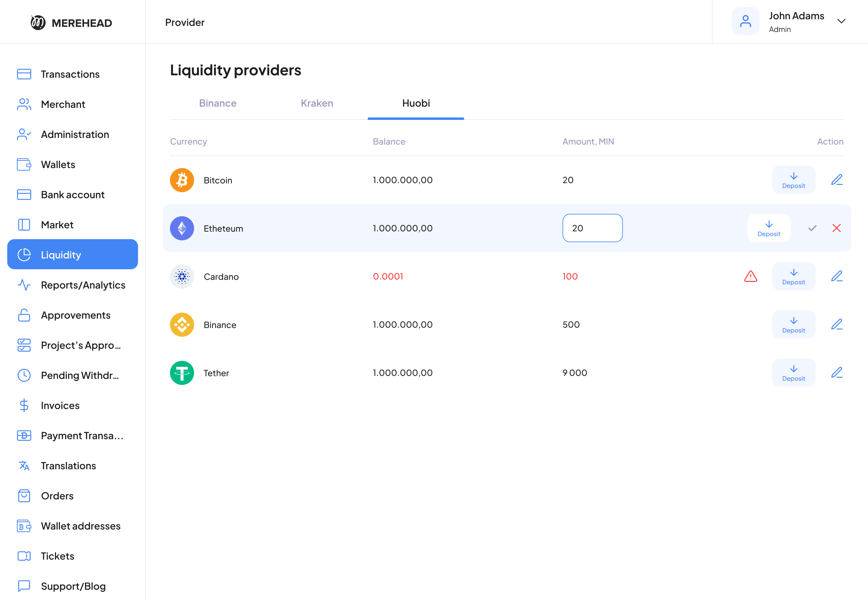Viewport: 868px width, 606px height.
Task: Click the Bitcoin coin logo
Action: (182, 180)
